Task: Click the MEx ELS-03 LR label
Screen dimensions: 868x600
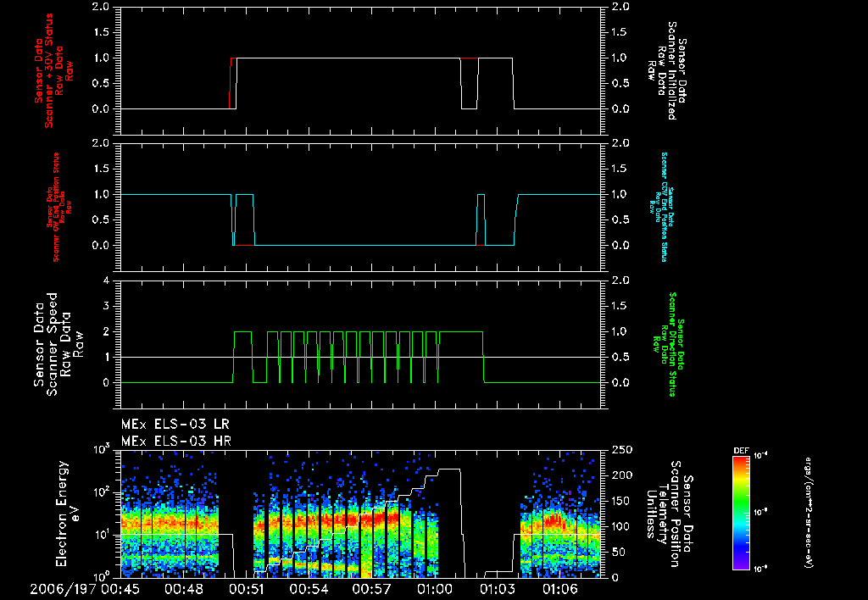Action: (175, 425)
